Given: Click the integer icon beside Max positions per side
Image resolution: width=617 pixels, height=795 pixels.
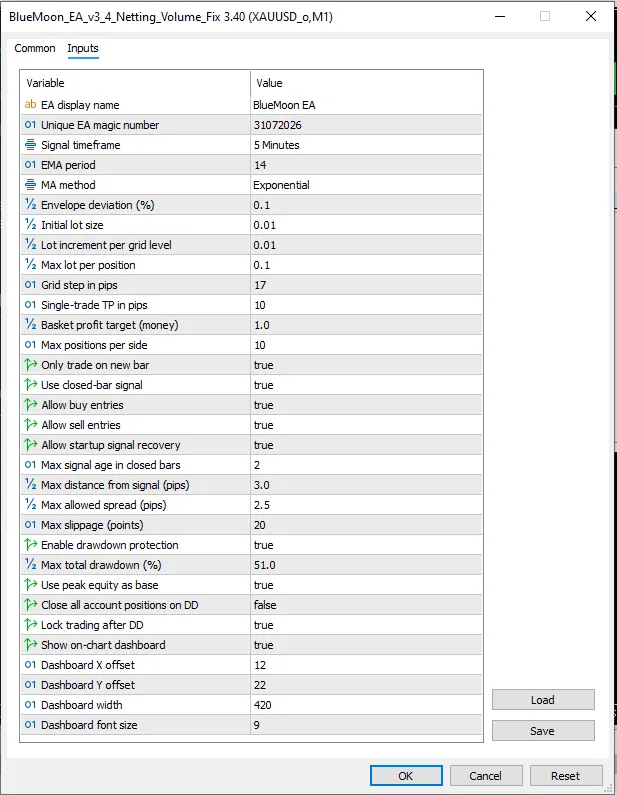Looking at the screenshot, I should click(x=30, y=345).
